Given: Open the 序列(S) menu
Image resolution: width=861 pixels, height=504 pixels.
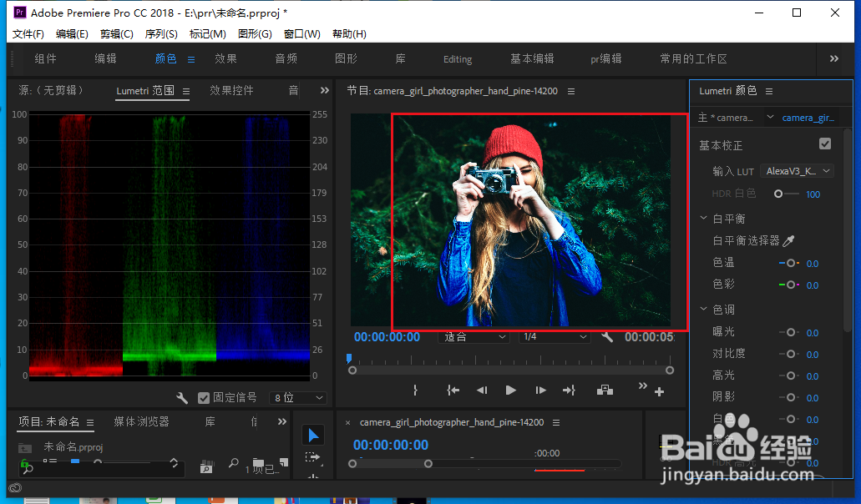Looking at the screenshot, I should [x=161, y=34].
